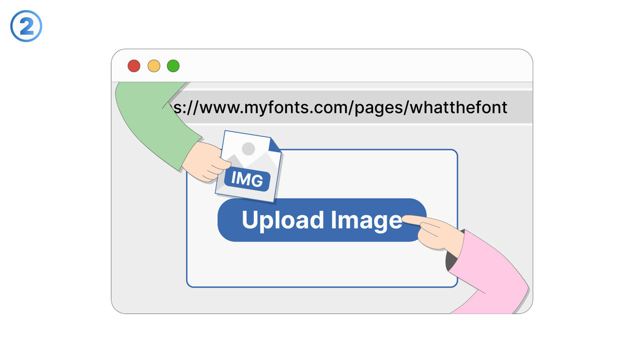
Task: Close the window with the red dot
Action: [x=134, y=66]
